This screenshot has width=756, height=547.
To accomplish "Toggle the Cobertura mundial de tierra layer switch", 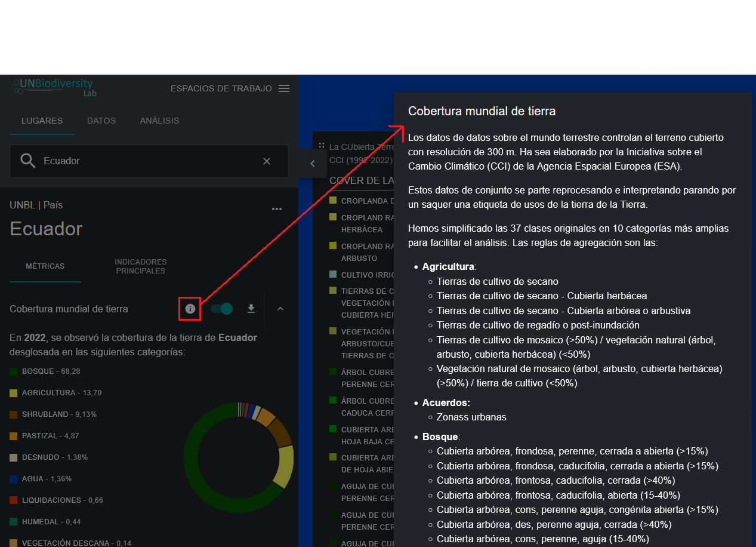I will (x=222, y=309).
